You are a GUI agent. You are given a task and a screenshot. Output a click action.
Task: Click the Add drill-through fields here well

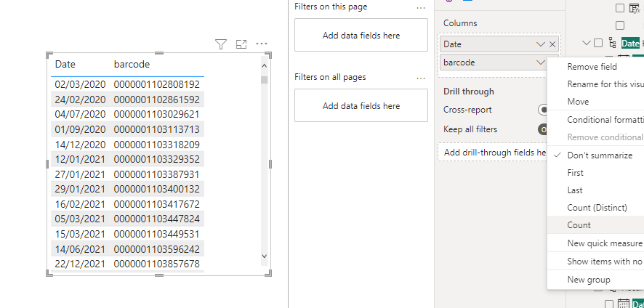[x=492, y=153]
